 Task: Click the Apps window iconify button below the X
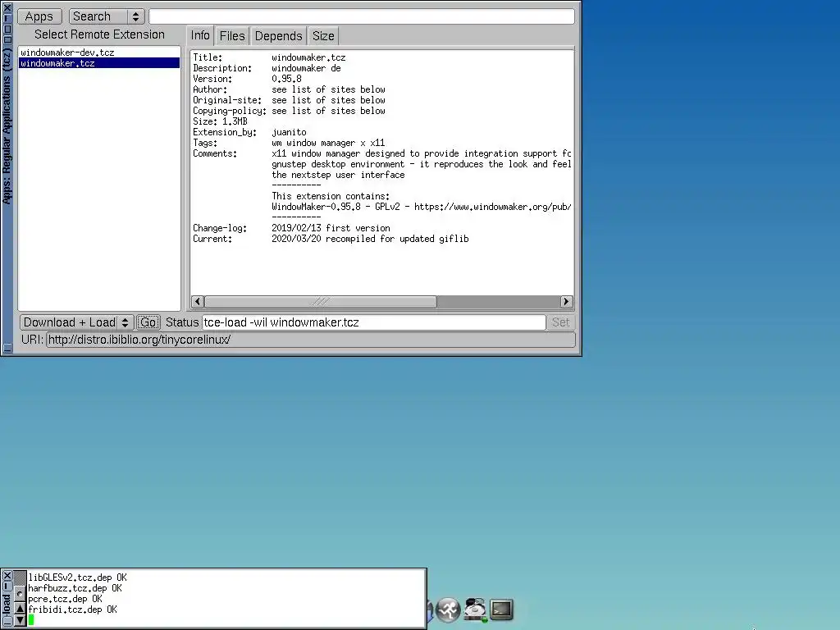tap(7, 18)
